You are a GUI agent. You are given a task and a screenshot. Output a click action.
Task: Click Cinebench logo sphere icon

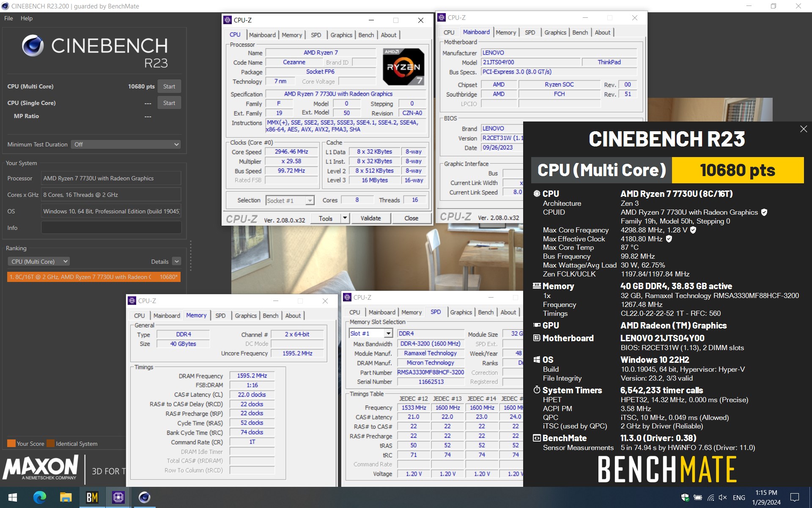(x=33, y=46)
